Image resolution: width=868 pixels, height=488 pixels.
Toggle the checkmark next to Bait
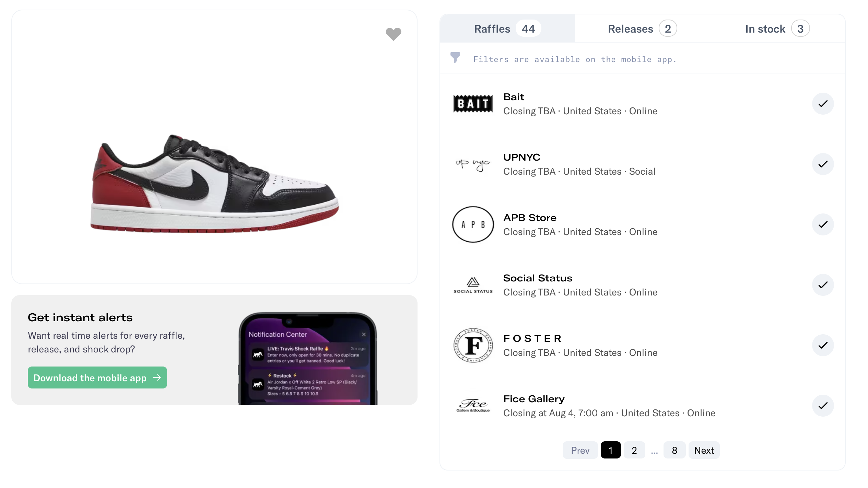[x=823, y=104]
